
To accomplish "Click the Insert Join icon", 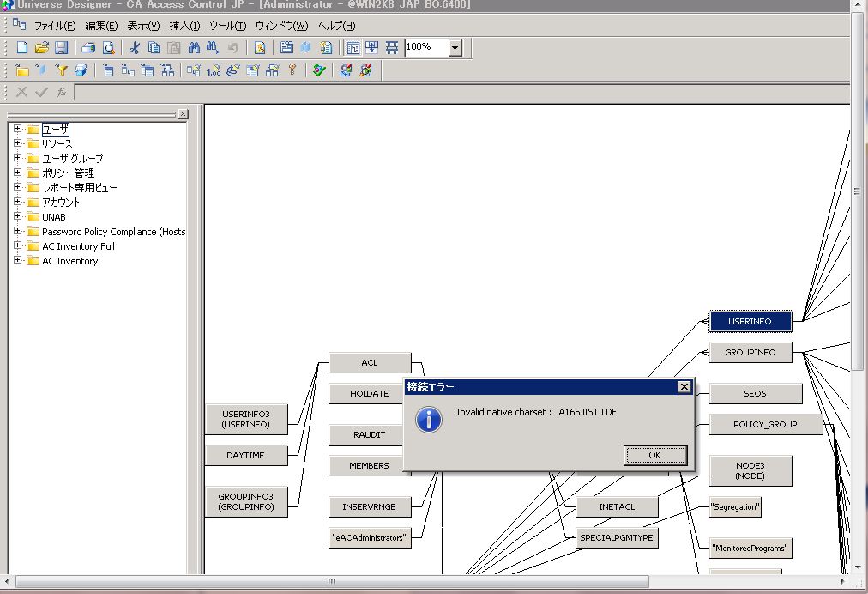I will point(128,70).
